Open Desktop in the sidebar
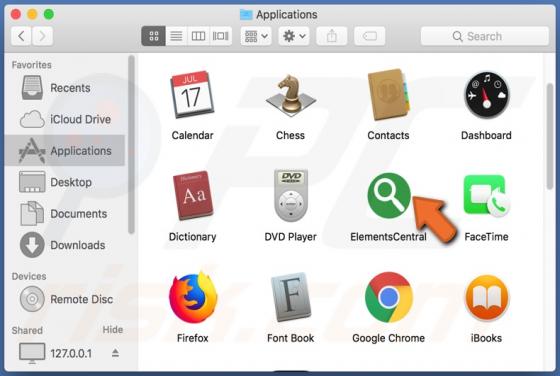Screen dimensions: 560x376 65,182
